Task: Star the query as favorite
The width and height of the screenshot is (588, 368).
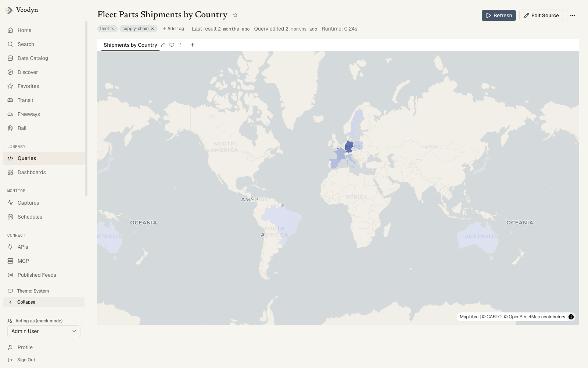Action: [235, 15]
